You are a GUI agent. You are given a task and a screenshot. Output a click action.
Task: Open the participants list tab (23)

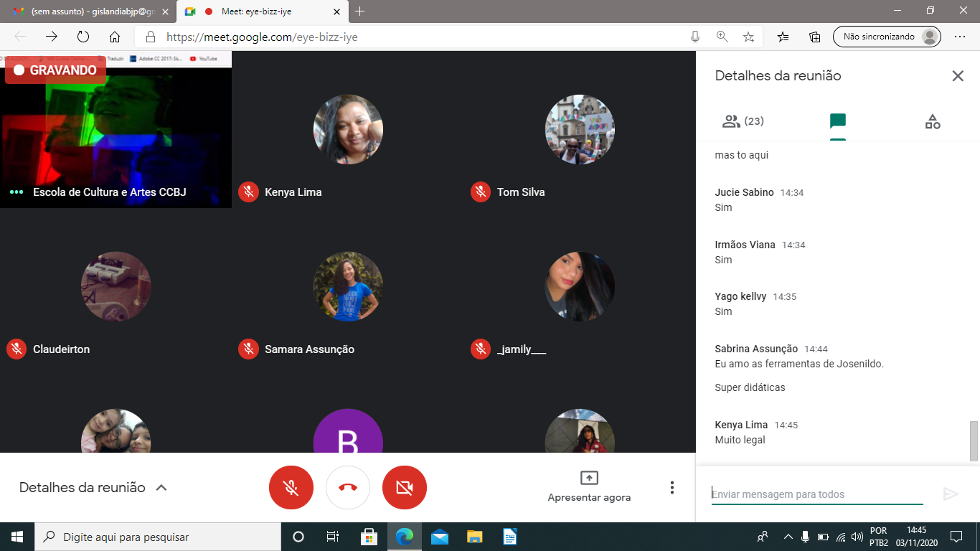click(x=743, y=121)
